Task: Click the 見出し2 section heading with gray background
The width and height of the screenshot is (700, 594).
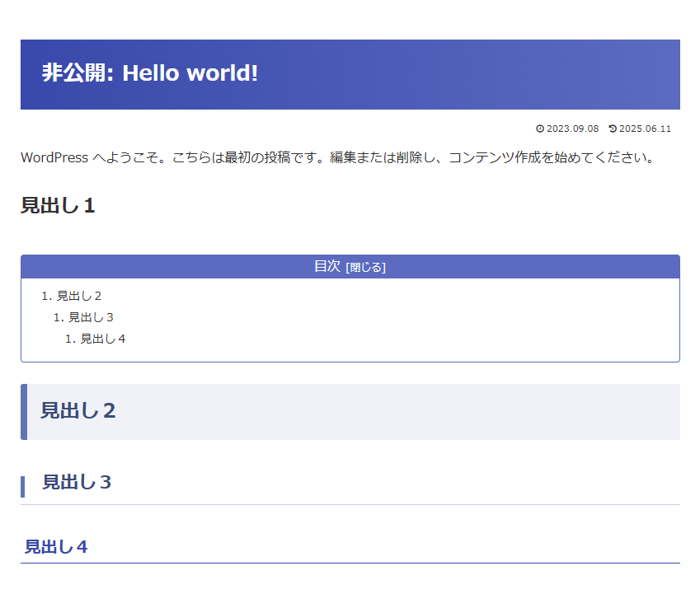Action: click(x=350, y=412)
